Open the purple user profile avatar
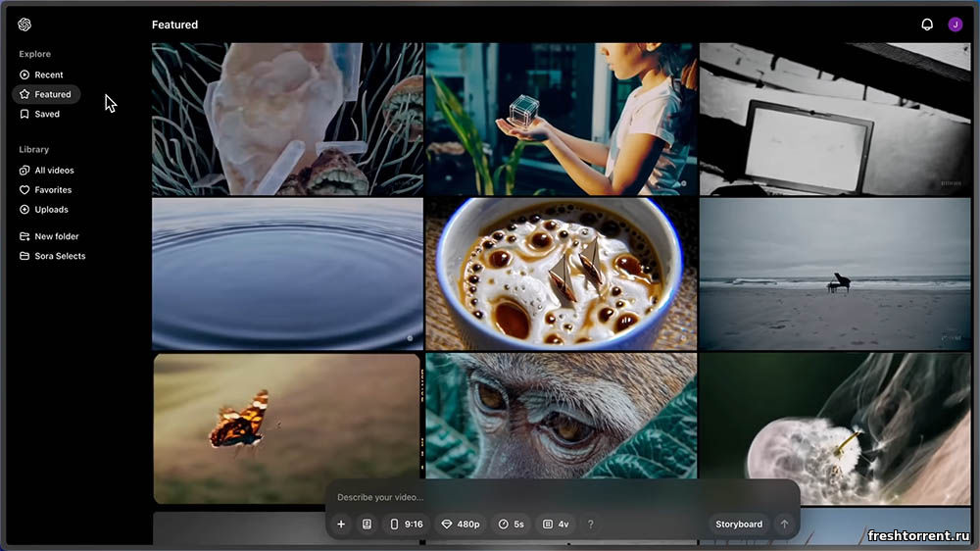The height and width of the screenshot is (551, 980). tap(955, 25)
